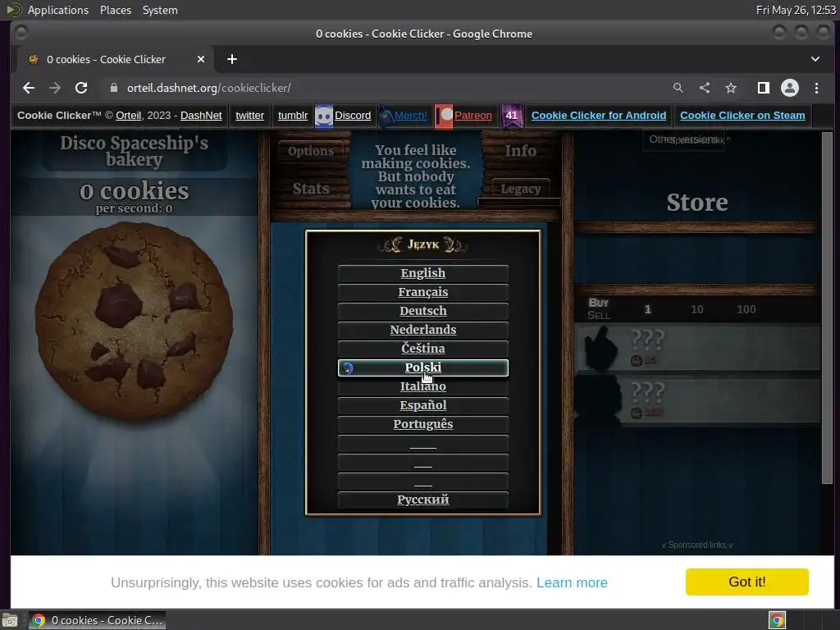The width and height of the screenshot is (840, 630).
Task: Open the Chrome profile avatar
Action: (790, 88)
